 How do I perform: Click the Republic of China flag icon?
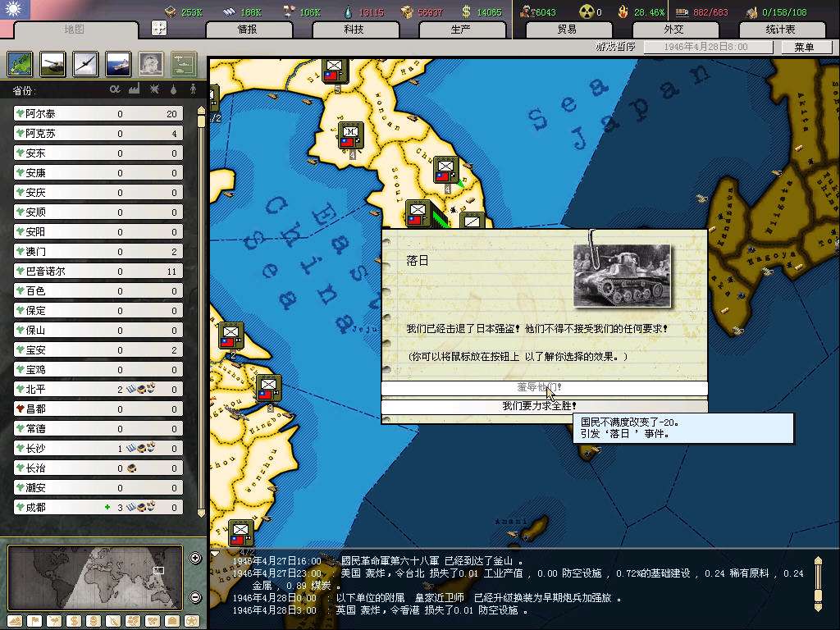tap(15, 10)
